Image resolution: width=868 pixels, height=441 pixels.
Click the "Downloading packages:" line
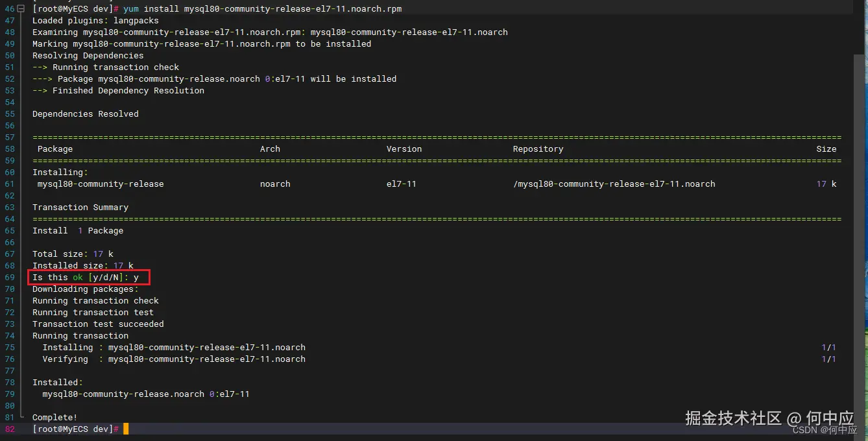(86, 289)
